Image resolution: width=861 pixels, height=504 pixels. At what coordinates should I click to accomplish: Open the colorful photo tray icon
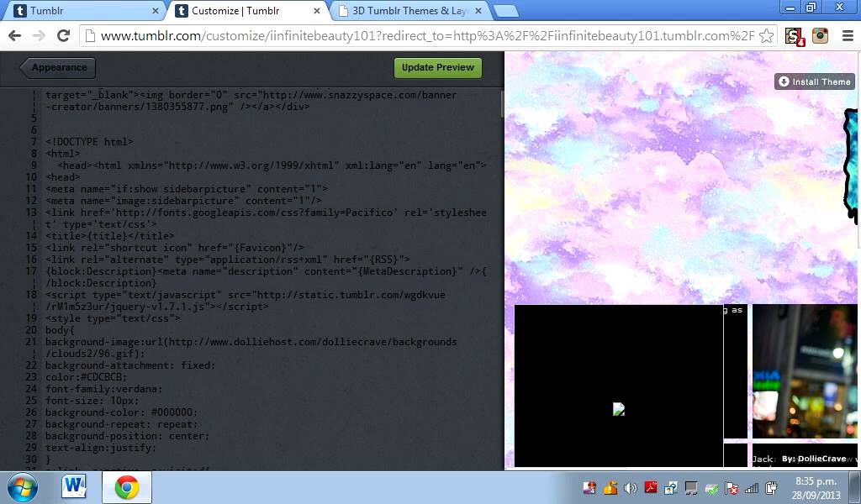click(x=589, y=488)
